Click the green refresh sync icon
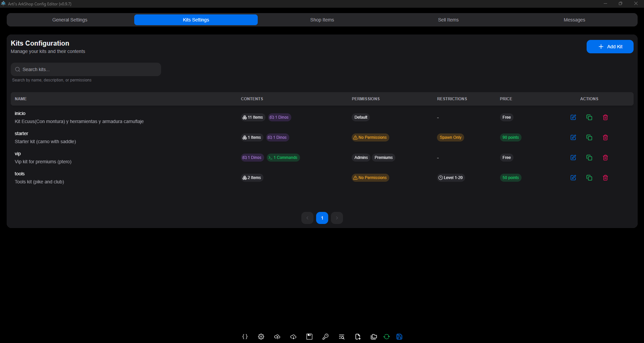644x343 pixels. (387, 337)
